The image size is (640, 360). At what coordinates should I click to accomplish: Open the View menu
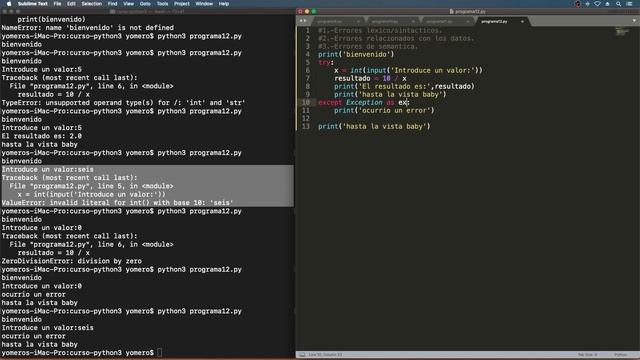[129, 4]
